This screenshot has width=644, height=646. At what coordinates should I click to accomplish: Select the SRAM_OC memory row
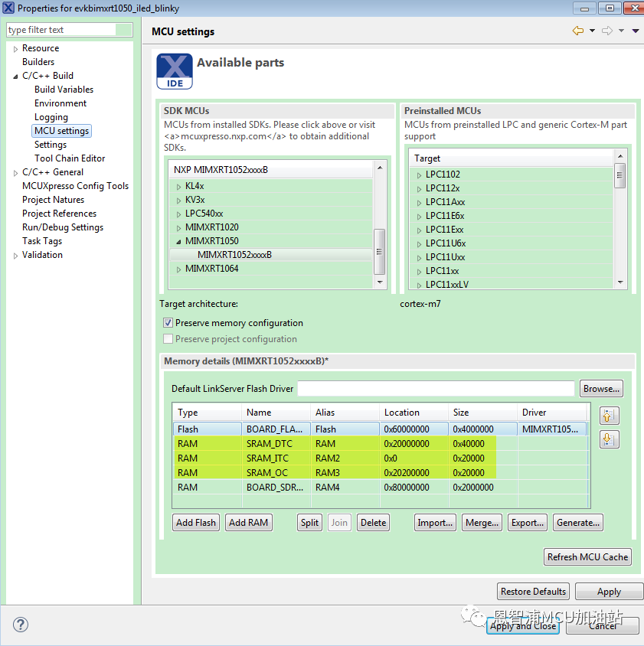pos(380,472)
